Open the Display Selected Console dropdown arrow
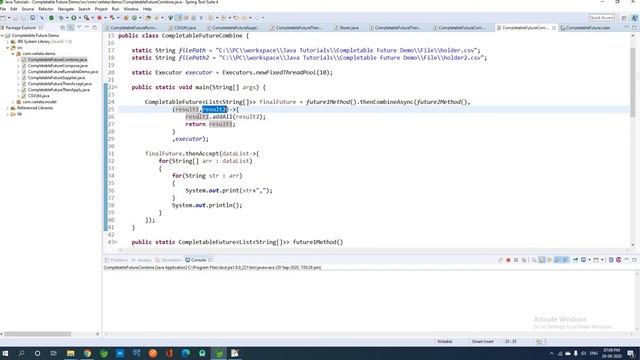 pyautogui.click(x=589, y=260)
